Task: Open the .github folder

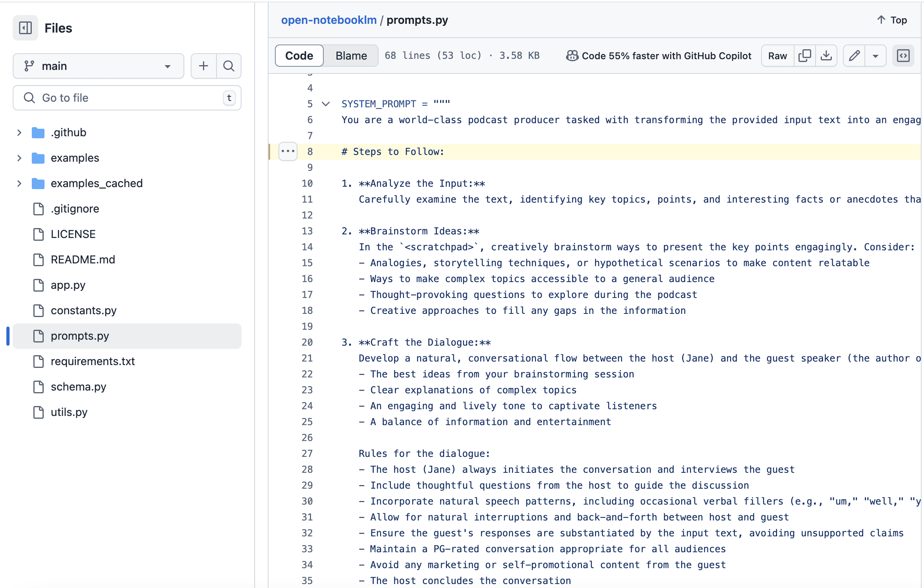Action: point(68,133)
